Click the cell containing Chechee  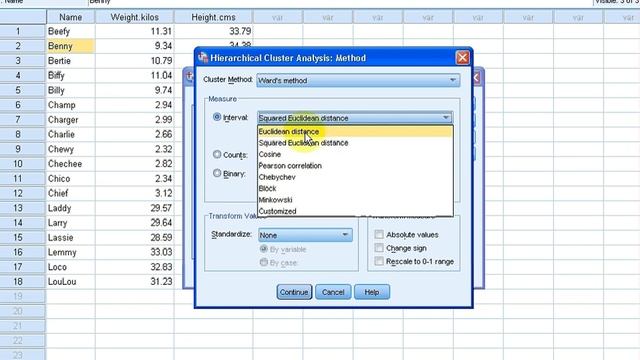click(71, 164)
